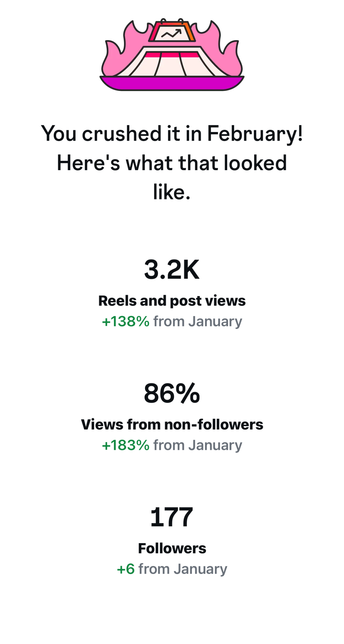Tap the 177 followers count

(x=172, y=517)
